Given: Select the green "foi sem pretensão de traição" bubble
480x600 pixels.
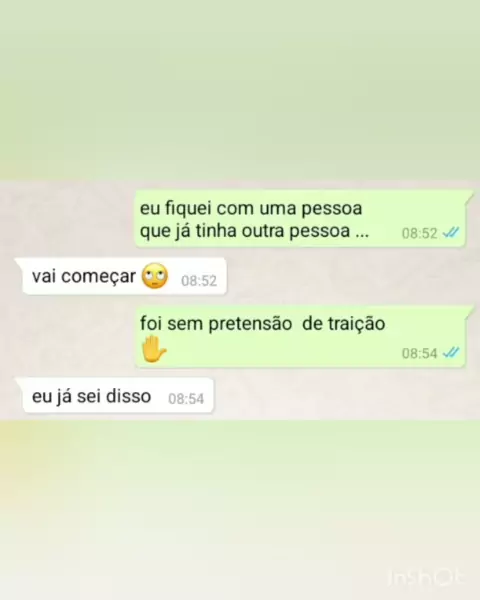Looking at the screenshot, I should click(x=300, y=336).
